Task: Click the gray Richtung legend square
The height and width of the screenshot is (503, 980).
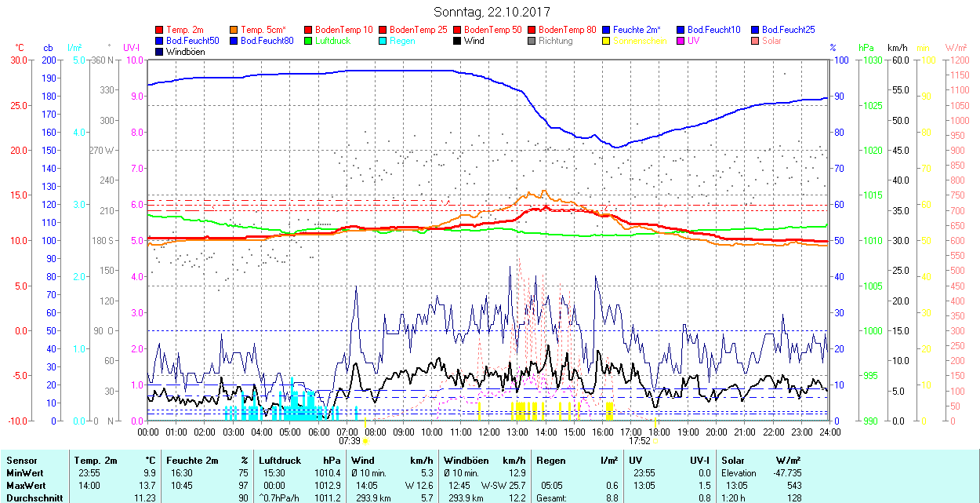Action: pos(532,41)
